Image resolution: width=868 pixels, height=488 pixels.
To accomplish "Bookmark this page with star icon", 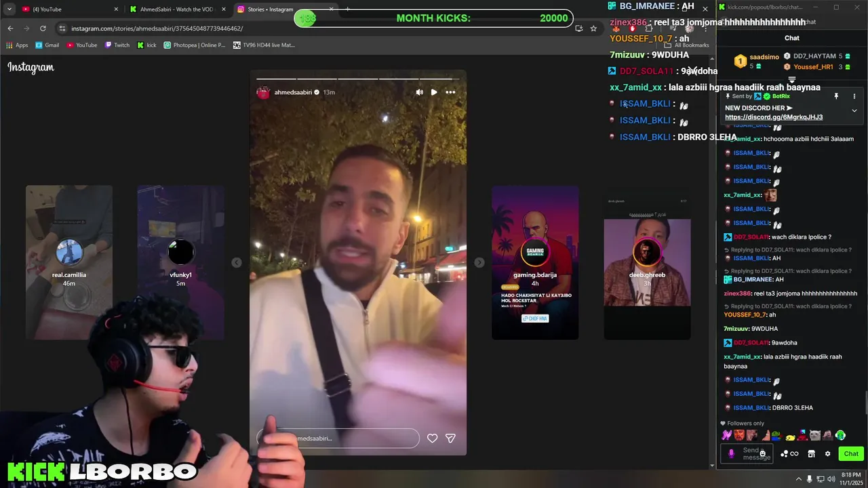I will 593,28.
